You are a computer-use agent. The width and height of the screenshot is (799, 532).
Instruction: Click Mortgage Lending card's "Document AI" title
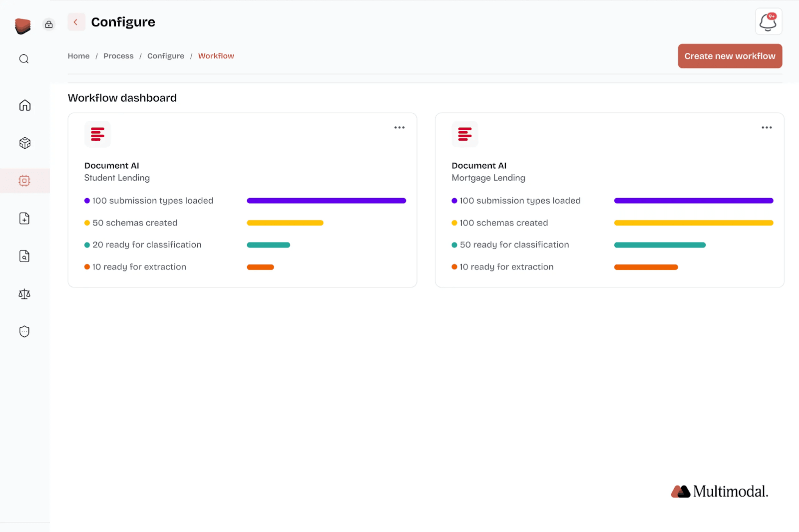point(479,166)
